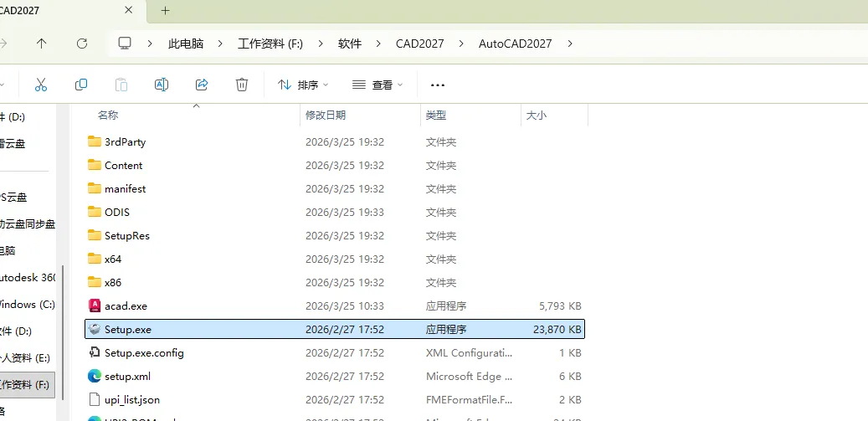Viewport: 868px width, 421px height.
Task: Click the 5,793 KB size value
Action: [x=560, y=306]
